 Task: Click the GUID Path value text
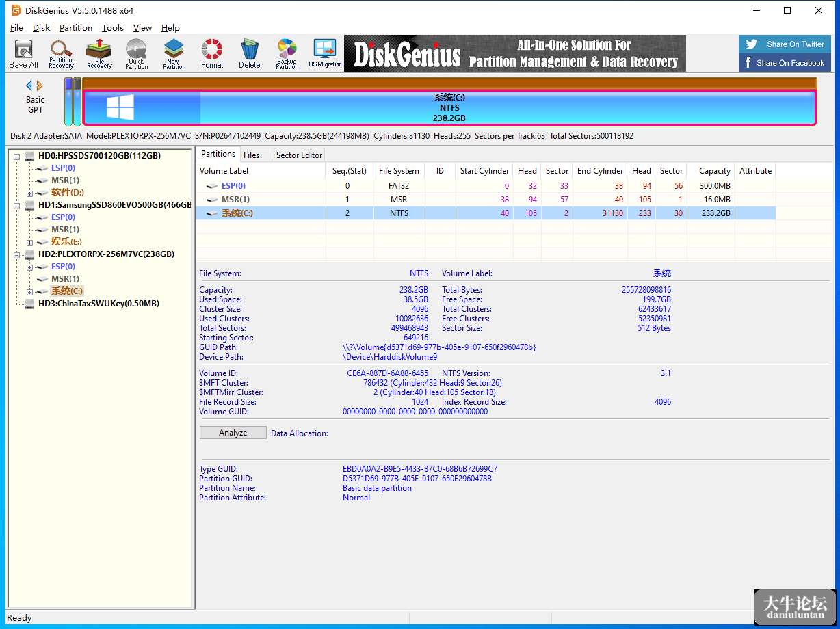pos(439,347)
